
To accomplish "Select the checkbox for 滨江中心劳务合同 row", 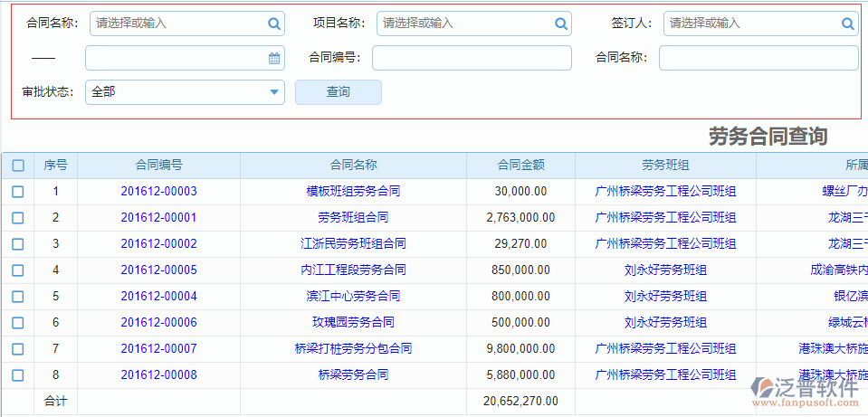I will 18,297.
